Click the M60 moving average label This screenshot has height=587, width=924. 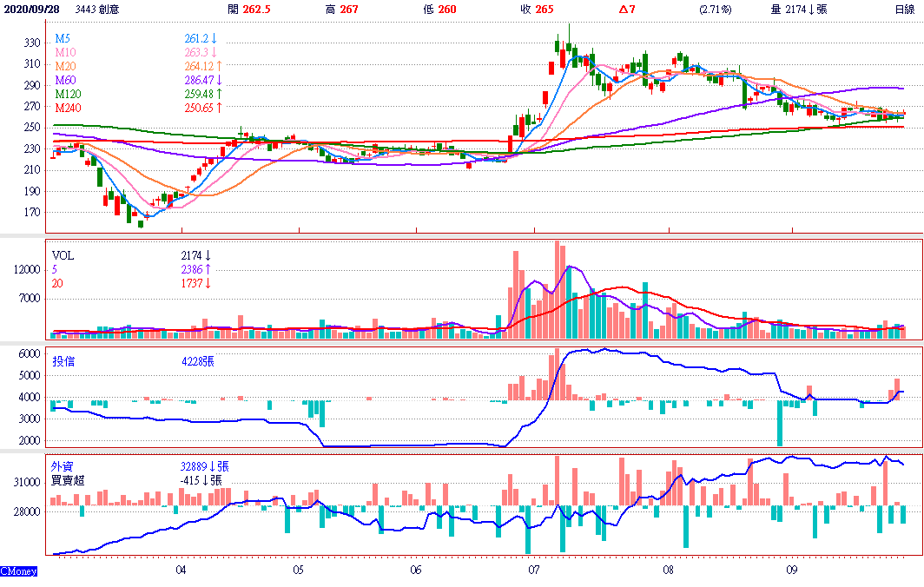click(x=65, y=81)
